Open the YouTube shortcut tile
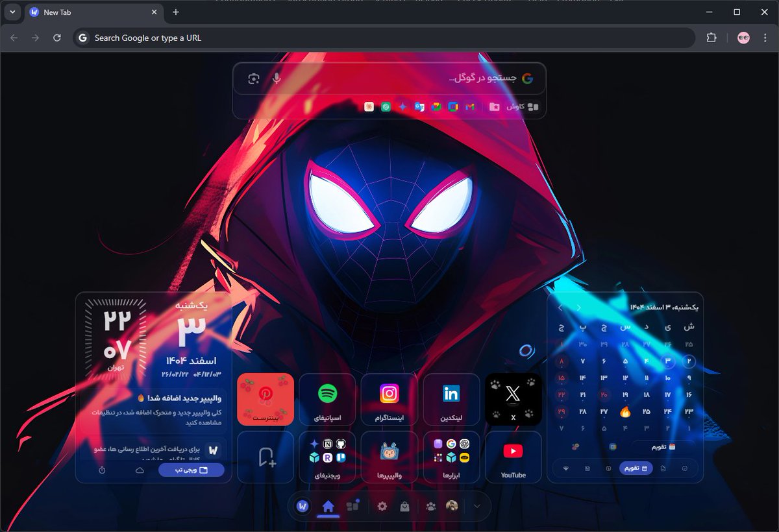The width and height of the screenshot is (779, 532). tap(513, 457)
